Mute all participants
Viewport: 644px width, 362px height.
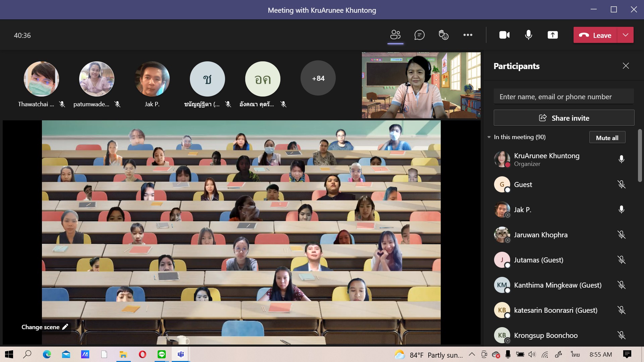tap(607, 138)
